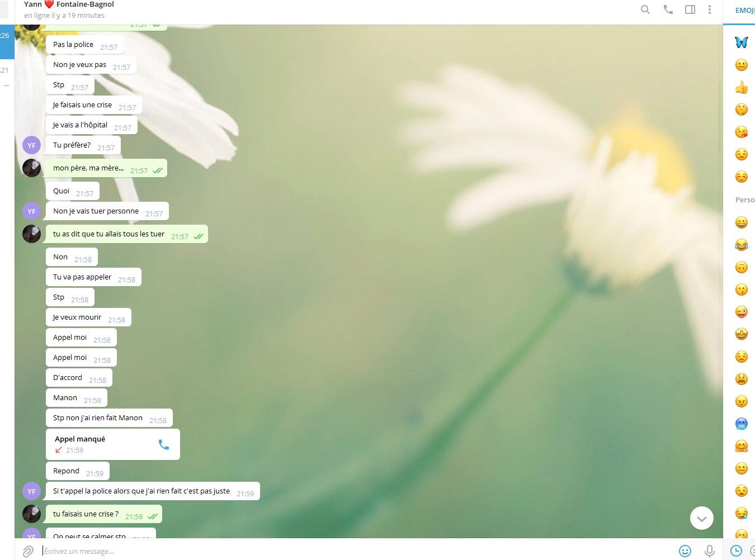Select the message 'Je vais a l'hôpital'

click(x=92, y=125)
